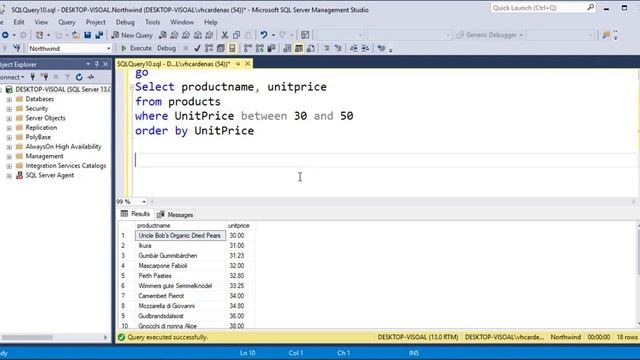Open the Project menu
Image resolution: width=640 pixels, height=360 pixels.
tap(96, 22)
